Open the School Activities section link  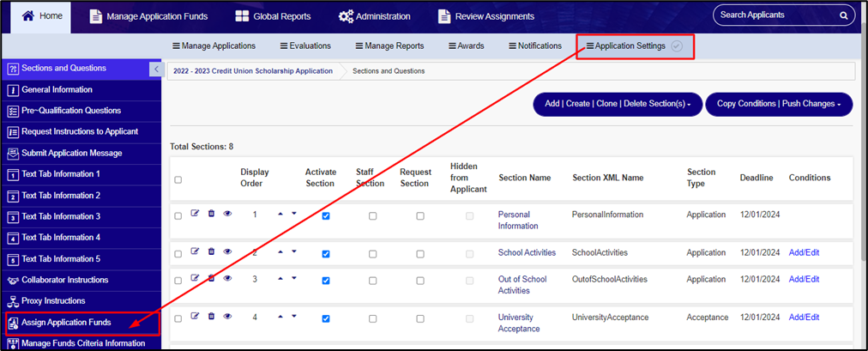pos(527,252)
